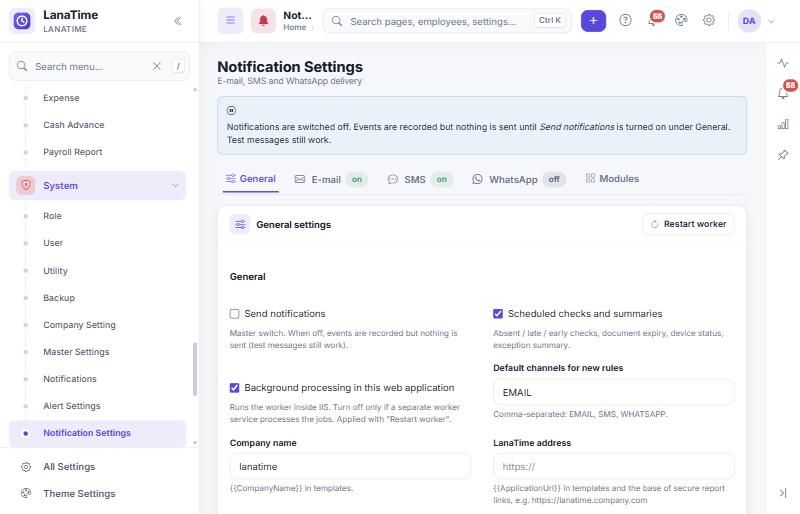Viewport: 800px width, 514px height.
Task: Click the sidebar vertical scrollbar thumb
Action: [x=195, y=369]
